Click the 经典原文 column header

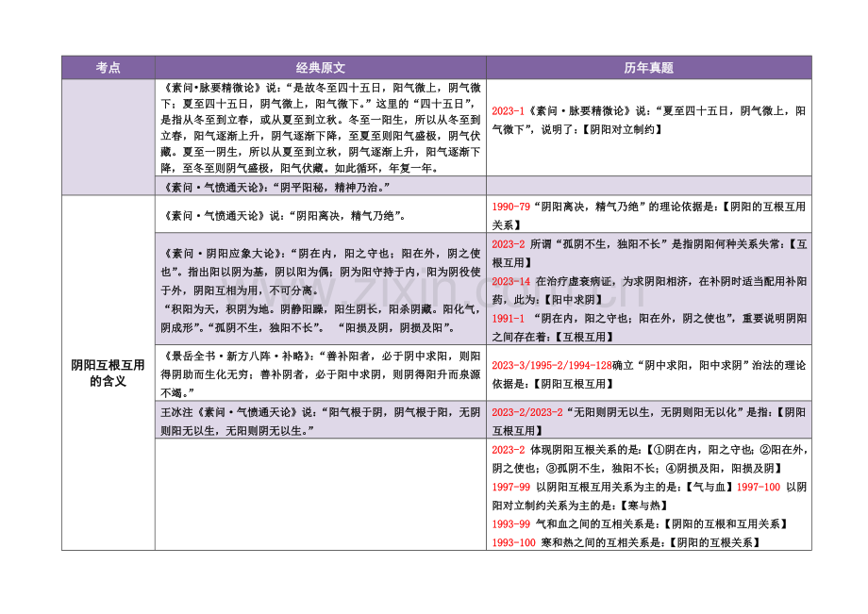(x=321, y=68)
